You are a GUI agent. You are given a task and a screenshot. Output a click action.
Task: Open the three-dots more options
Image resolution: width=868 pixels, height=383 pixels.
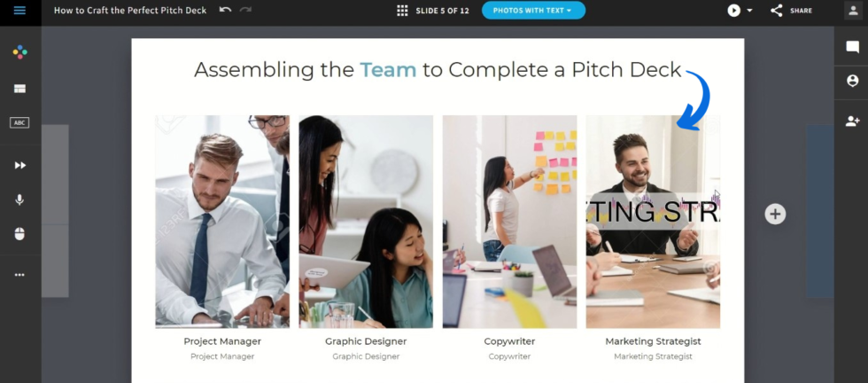point(19,275)
